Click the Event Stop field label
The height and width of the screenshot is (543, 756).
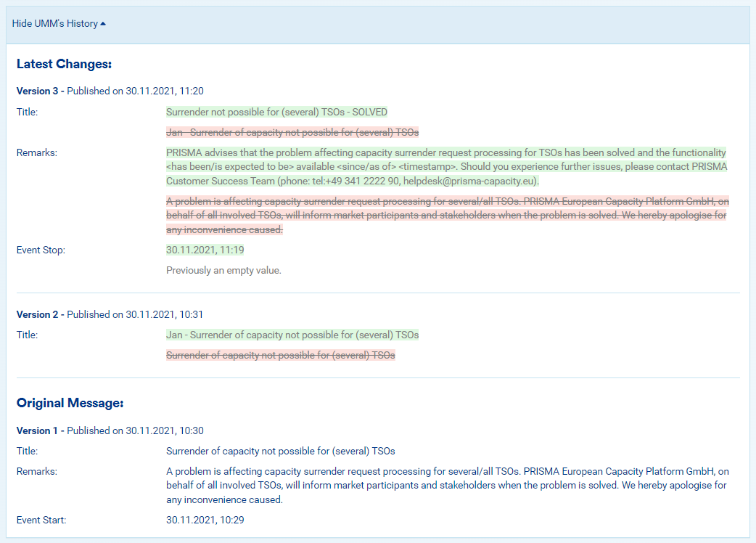[x=41, y=250]
